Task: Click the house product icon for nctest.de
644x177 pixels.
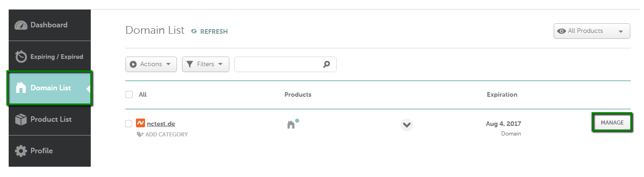Action: click(291, 125)
